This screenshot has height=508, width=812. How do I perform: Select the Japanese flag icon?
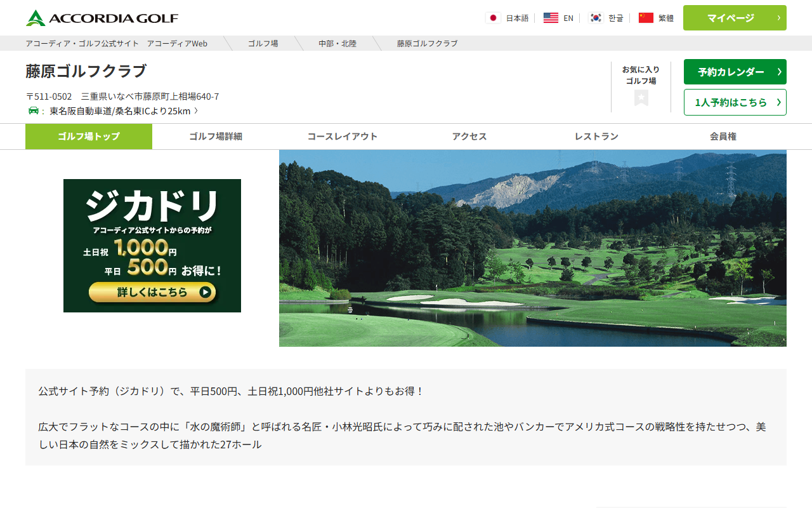[x=493, y=18]
